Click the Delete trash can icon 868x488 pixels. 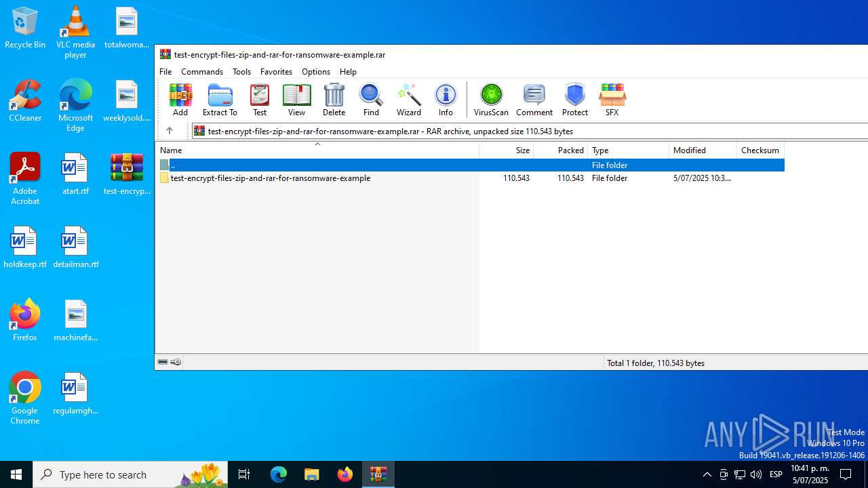click(x=334, y=100)
